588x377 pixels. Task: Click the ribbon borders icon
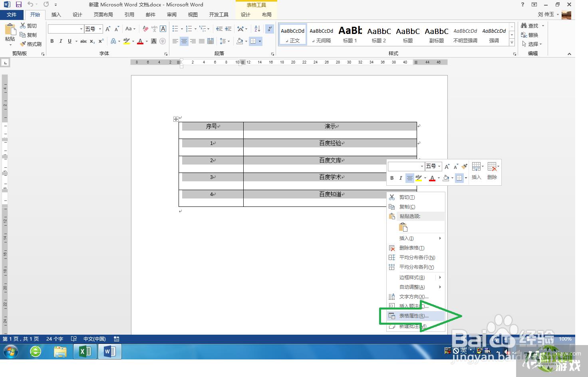[253, 41]
